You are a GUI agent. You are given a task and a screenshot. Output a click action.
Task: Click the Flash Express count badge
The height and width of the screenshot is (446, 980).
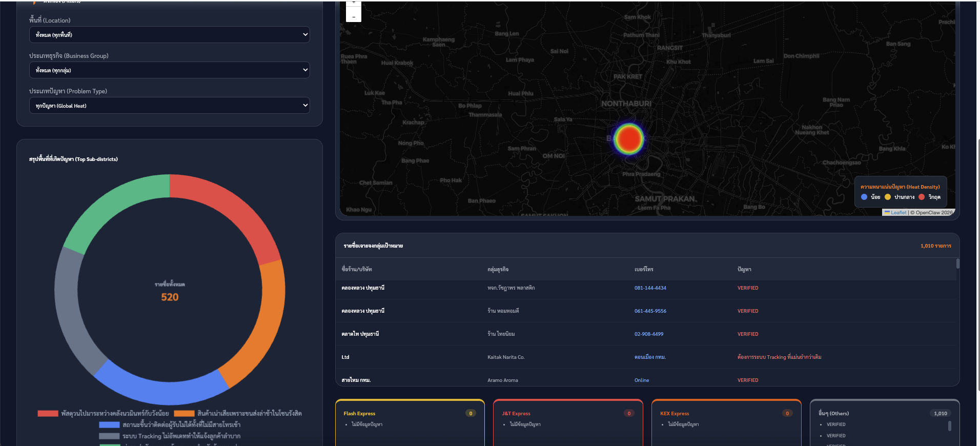click(471, 413)
